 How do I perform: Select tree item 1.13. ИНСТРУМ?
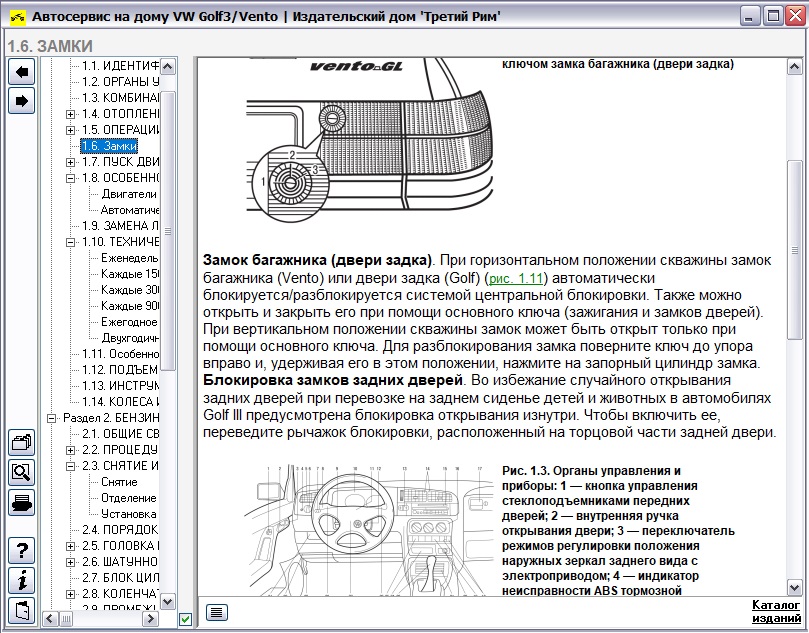(120, 386)
